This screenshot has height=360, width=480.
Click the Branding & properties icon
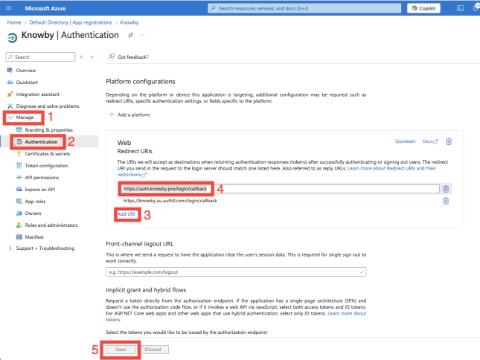(19, 130)
